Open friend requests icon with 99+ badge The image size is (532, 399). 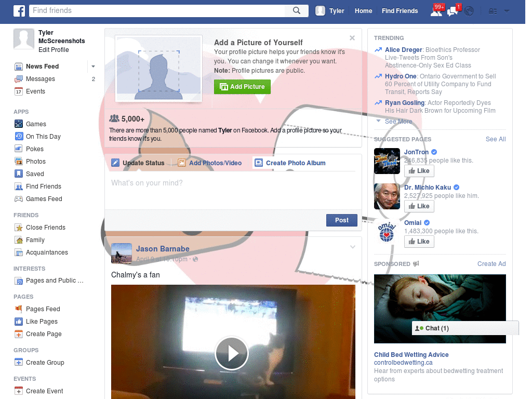436,11
